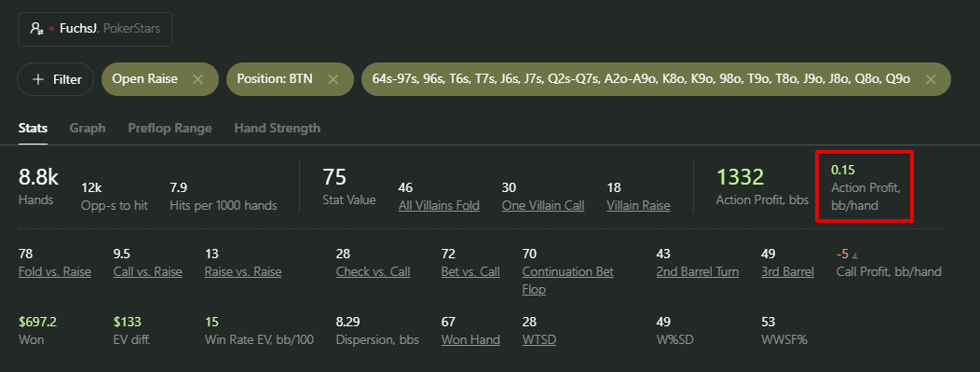Screen dimensions: 980x372
Task: Select the Stats tab
Action: click(34, 128)
